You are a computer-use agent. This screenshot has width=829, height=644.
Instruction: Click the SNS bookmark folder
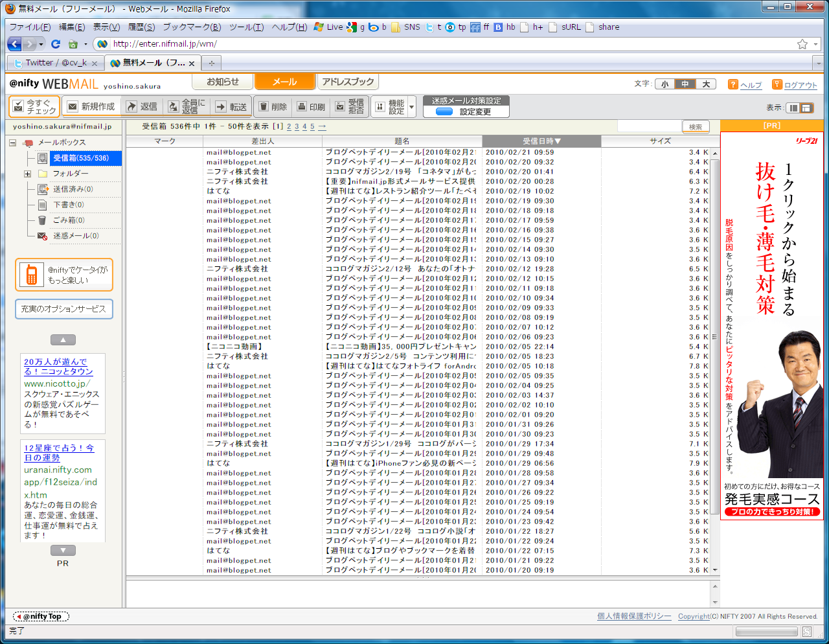coord(406,27)
